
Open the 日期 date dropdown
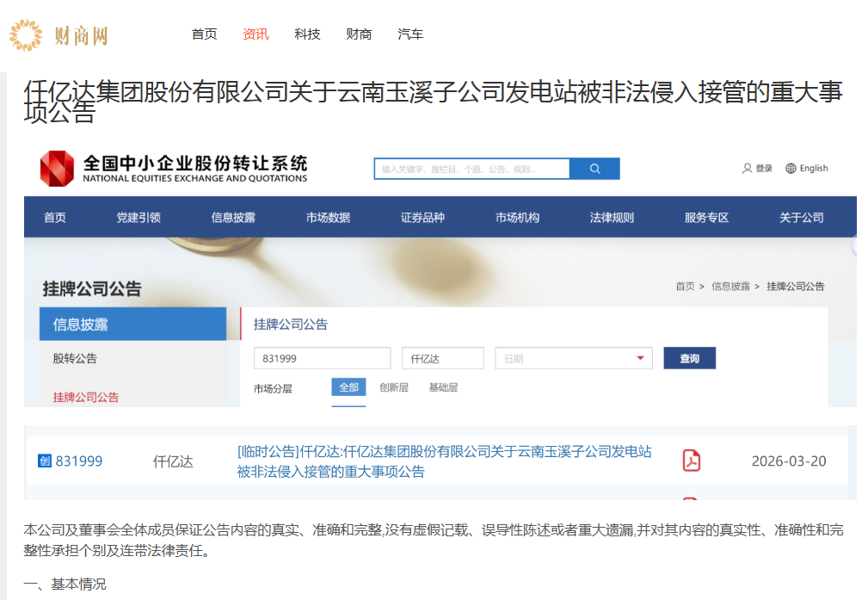pyautogui.click(x=574, y=358)
